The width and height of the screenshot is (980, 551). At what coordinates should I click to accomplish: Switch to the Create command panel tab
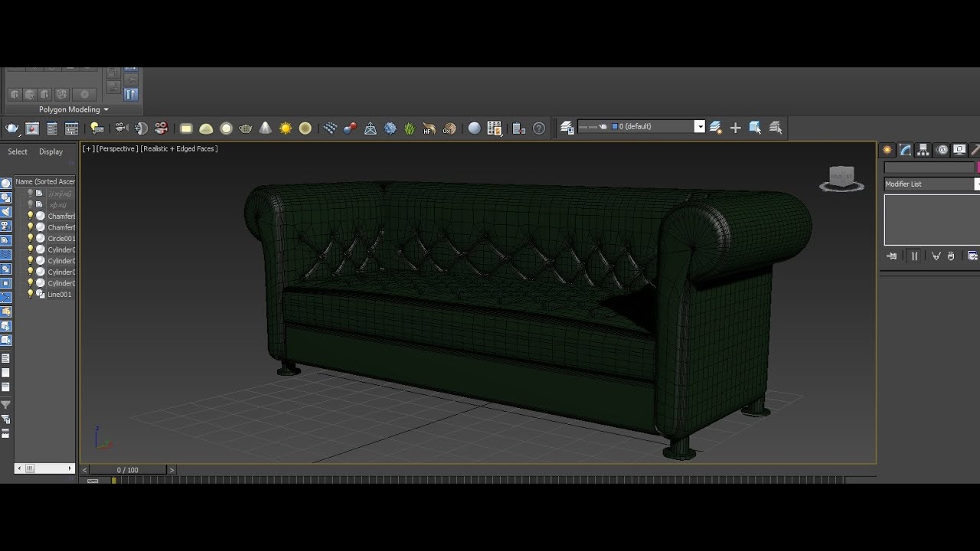pyautogui.click(x=888, y=150)
